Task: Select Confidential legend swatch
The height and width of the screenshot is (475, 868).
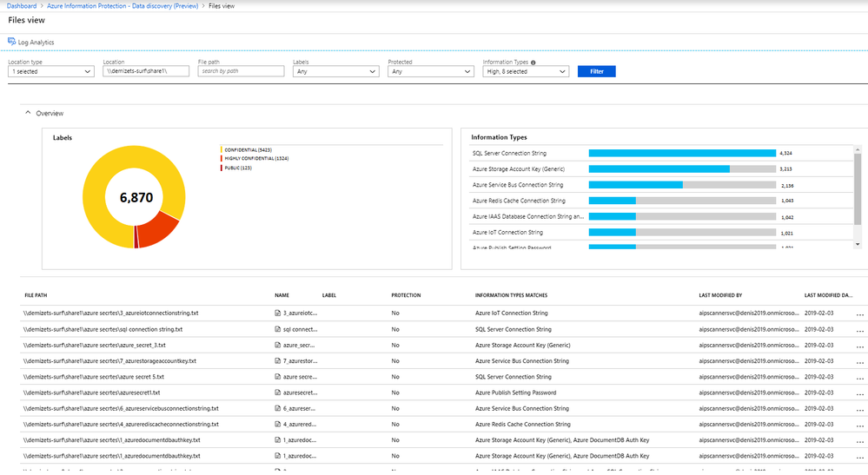Action: pos(222,150)
